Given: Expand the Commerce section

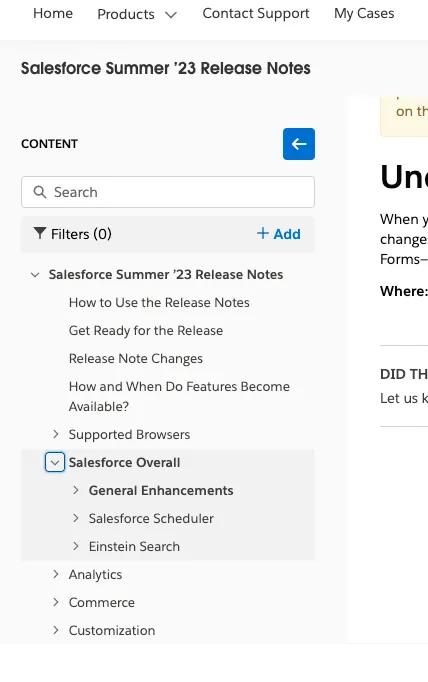Looking at the screenshot, I should pyautogui.click(x=56, y=602).
